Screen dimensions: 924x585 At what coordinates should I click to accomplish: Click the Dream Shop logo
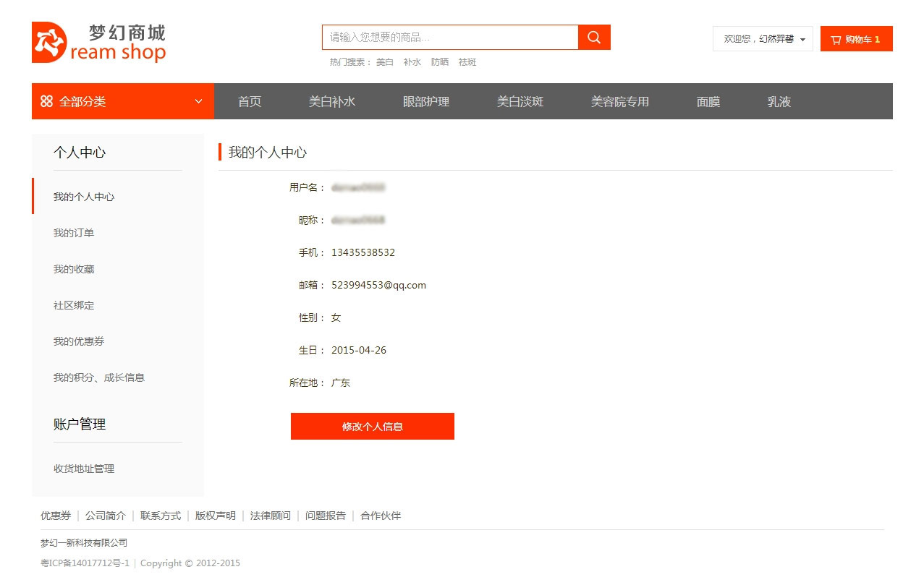tap(99, 42)
